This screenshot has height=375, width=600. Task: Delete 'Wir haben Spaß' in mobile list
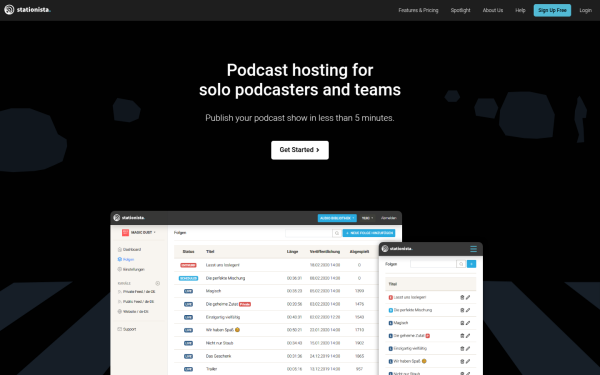pos(462,362)
